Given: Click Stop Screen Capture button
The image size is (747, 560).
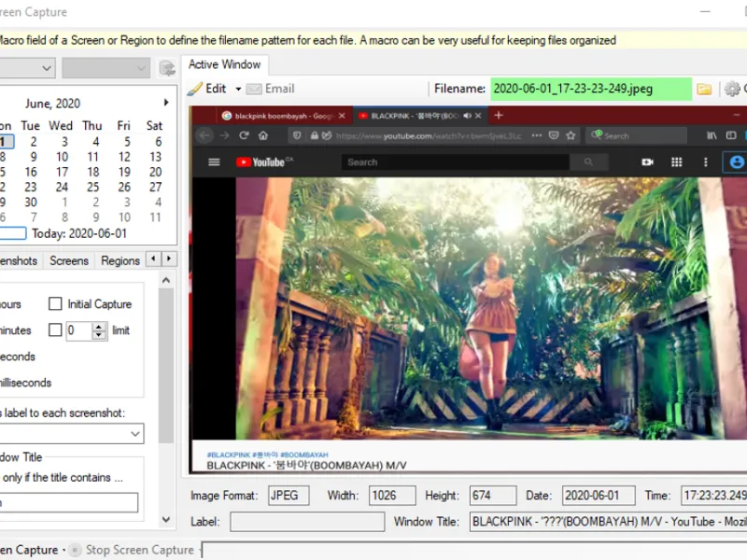Looking at the screenshot, I should [132, 550].
